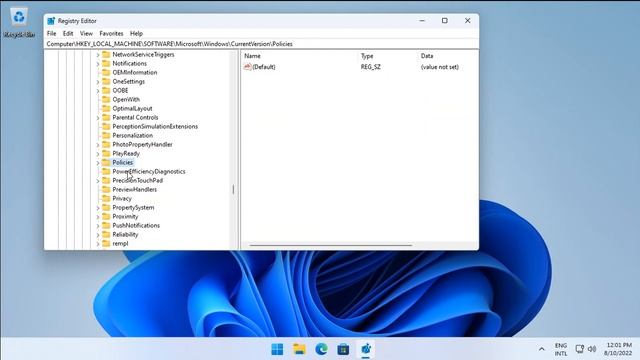Click the OneSettings folder icon
Image resolution: width=640 pixels, height=360 pixels.
click(106, 81)
